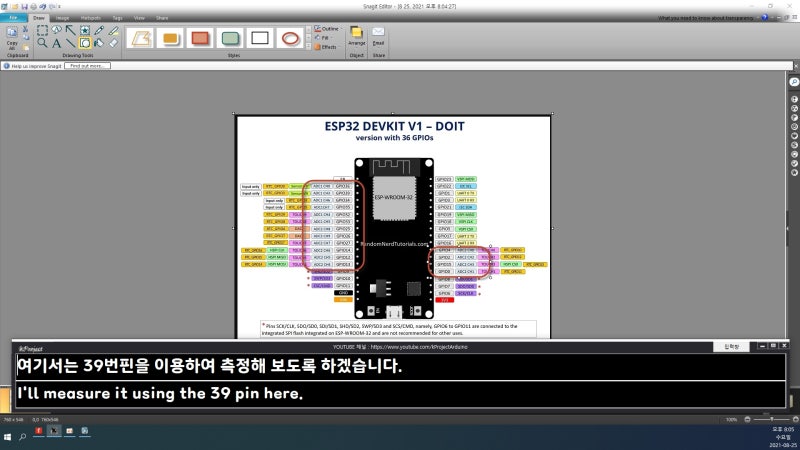Apply the green rounded rectangle style
The image size is (800, 450).
pyautogui.click(x=230, y=38)
